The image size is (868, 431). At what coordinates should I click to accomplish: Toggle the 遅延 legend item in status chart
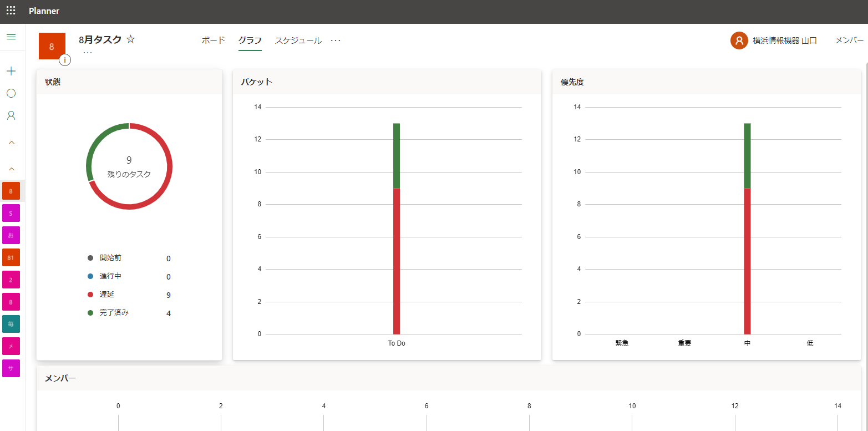coord(107,295)
